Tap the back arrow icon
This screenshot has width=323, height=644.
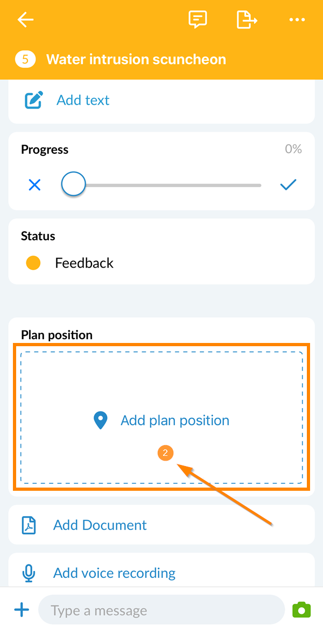(x=25, y=20)
